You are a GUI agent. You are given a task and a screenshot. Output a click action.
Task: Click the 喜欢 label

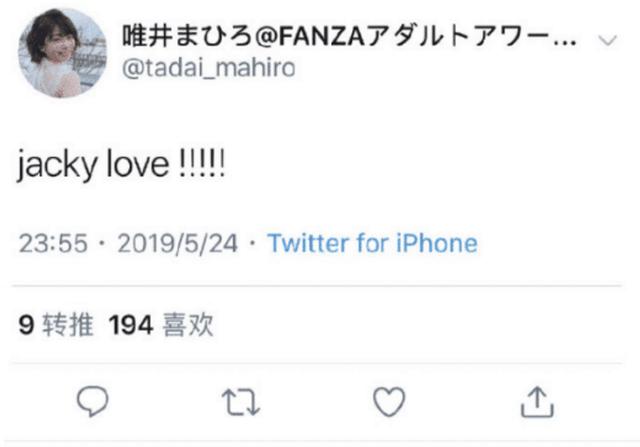click(x=188, y=324)
